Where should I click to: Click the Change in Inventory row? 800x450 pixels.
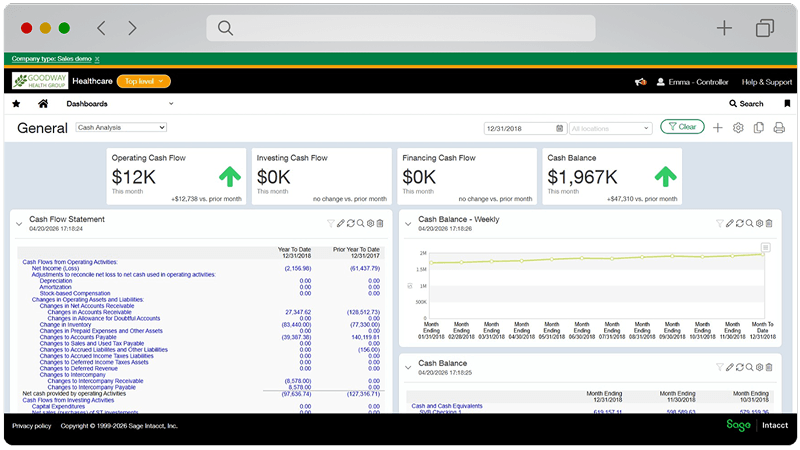click(x=65, y=324)
